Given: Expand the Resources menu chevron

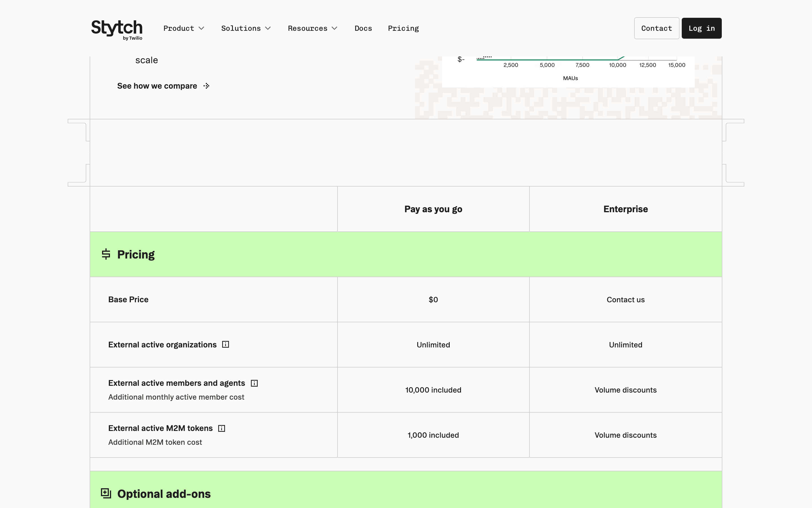Looking at the screenshot, I should pos(334,28).
